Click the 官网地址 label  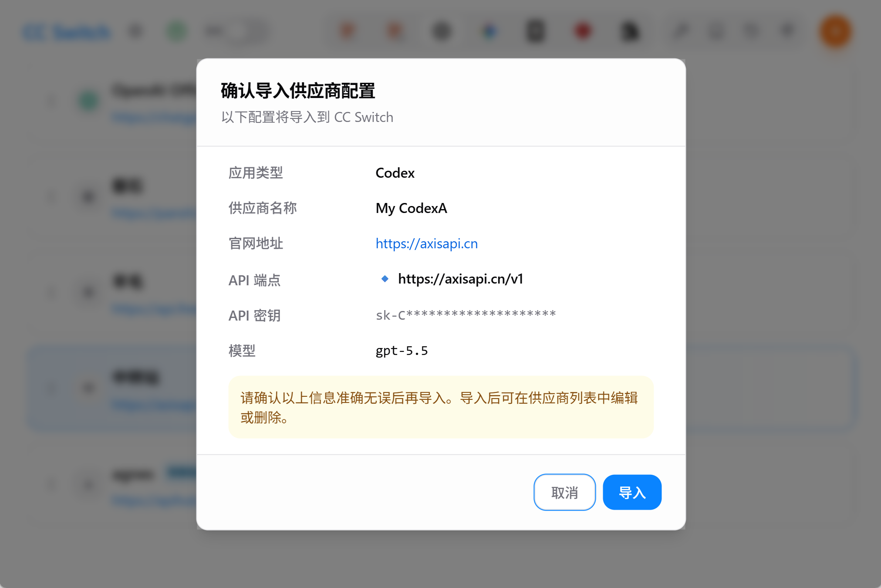pyautogui.click(x=256, y=243)
